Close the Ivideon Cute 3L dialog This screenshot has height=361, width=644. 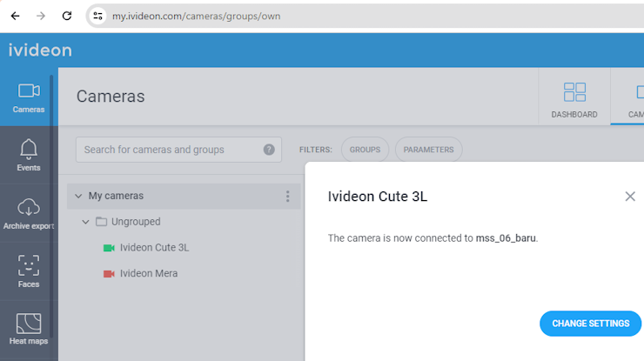pos(630,197)
